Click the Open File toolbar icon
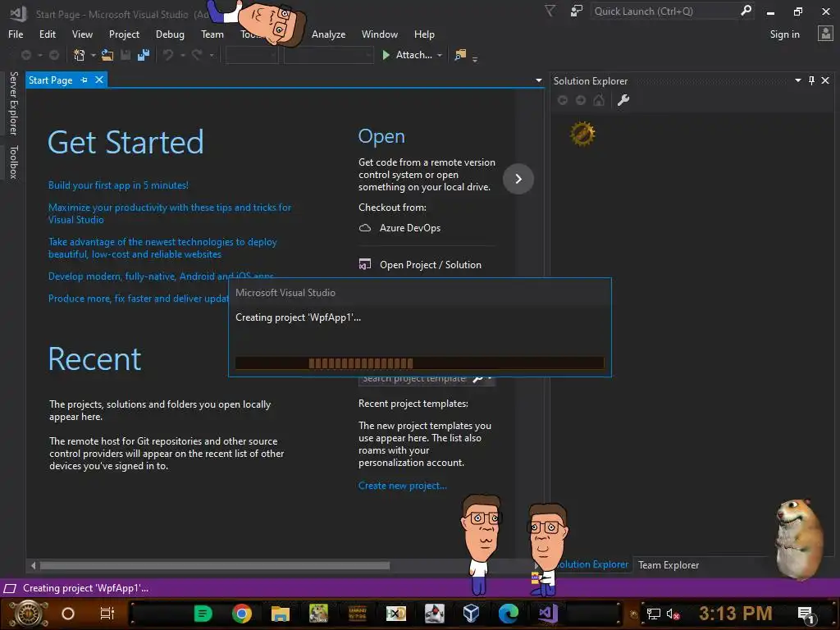The height and width of the screenshot is (630, 840). click(107, 55)
